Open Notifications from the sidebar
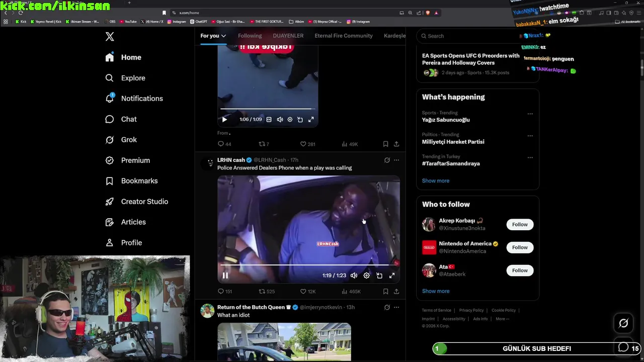Viewport: 644px width, 362px height. 134,99
